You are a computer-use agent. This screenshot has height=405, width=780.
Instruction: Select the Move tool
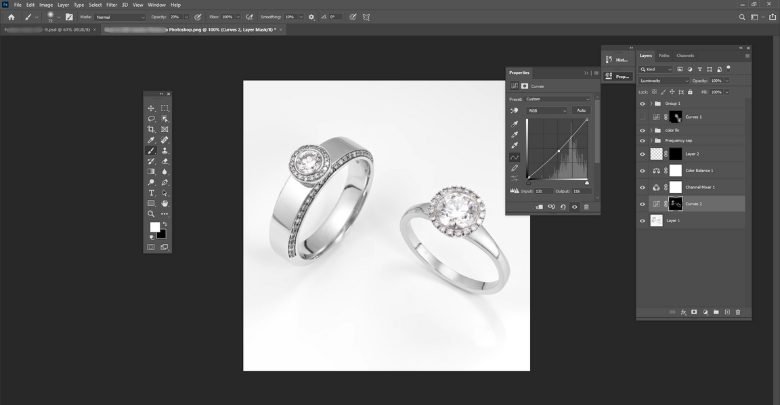click(151, 108)
